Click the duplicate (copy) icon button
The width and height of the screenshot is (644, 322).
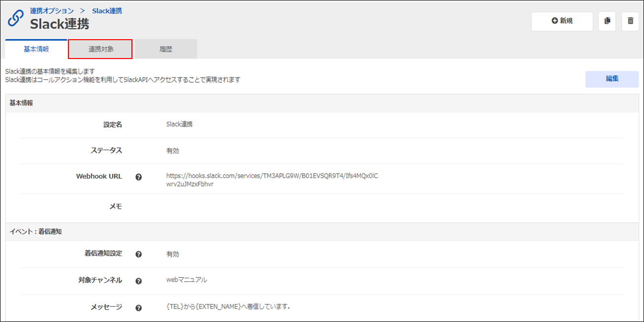(607, 21)
